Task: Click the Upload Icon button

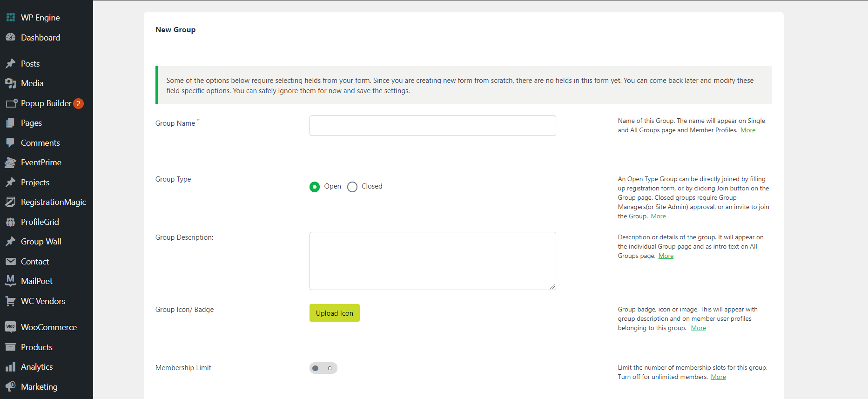Action: click(x=334, y=313)
